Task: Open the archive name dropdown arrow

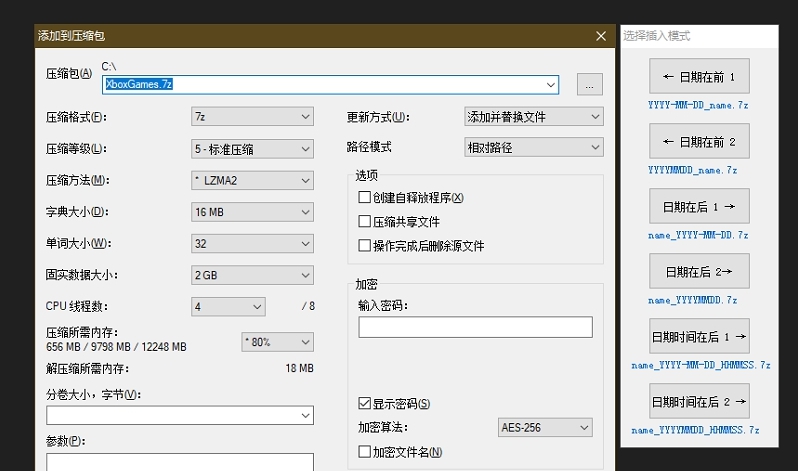Action: pos(551,85)
